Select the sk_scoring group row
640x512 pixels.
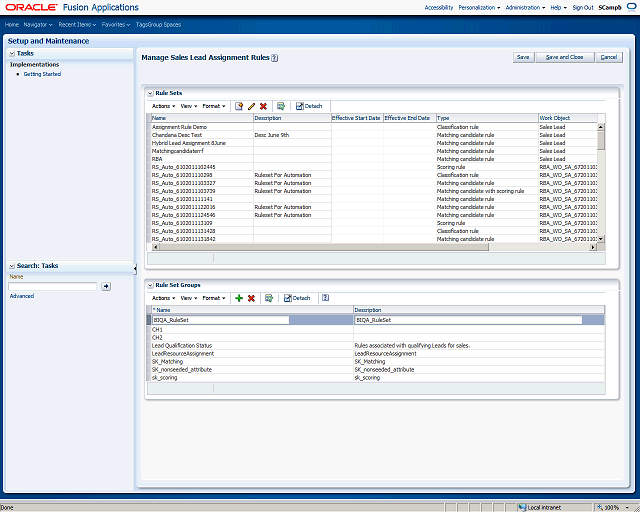point(378,378)
